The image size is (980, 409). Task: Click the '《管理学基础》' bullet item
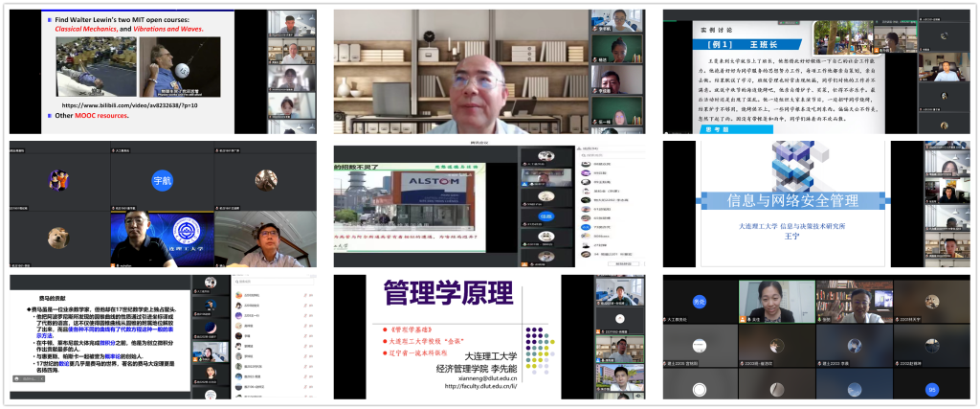click(x=412, y=329)
